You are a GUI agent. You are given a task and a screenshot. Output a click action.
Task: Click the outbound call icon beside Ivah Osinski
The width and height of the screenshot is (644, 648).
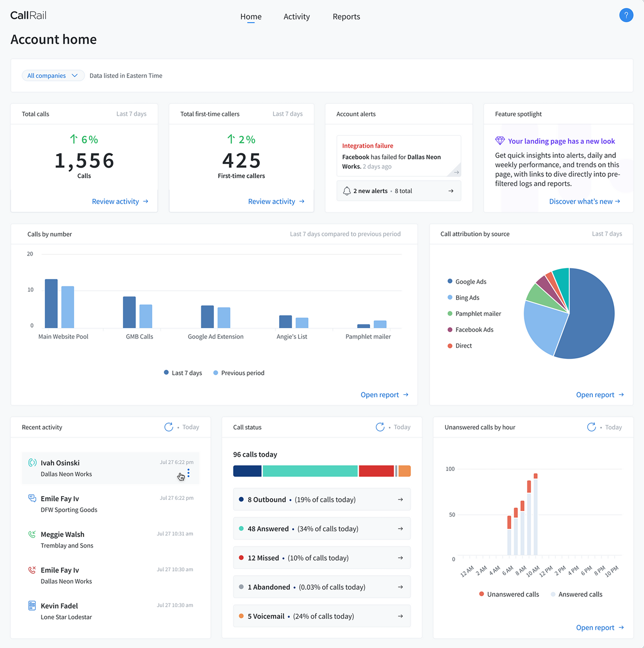[x=32, y=463]
